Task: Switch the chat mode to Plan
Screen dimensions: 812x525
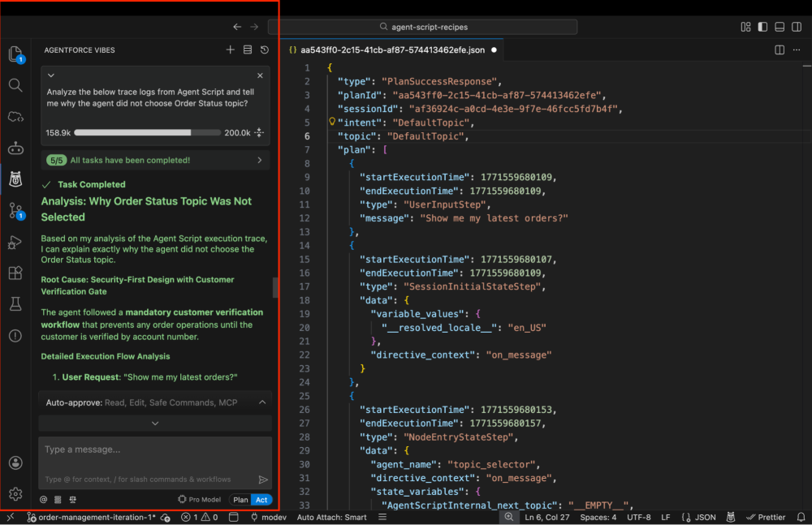Action: 240,499
